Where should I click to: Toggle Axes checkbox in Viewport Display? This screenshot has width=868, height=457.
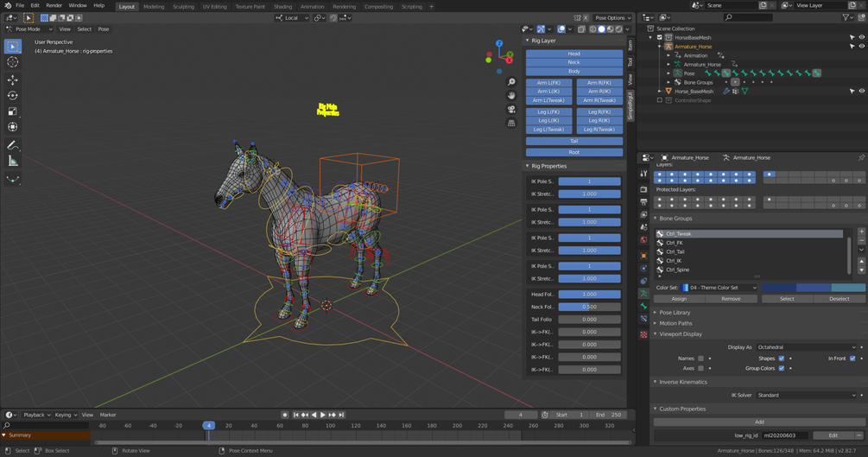(700, 368)
